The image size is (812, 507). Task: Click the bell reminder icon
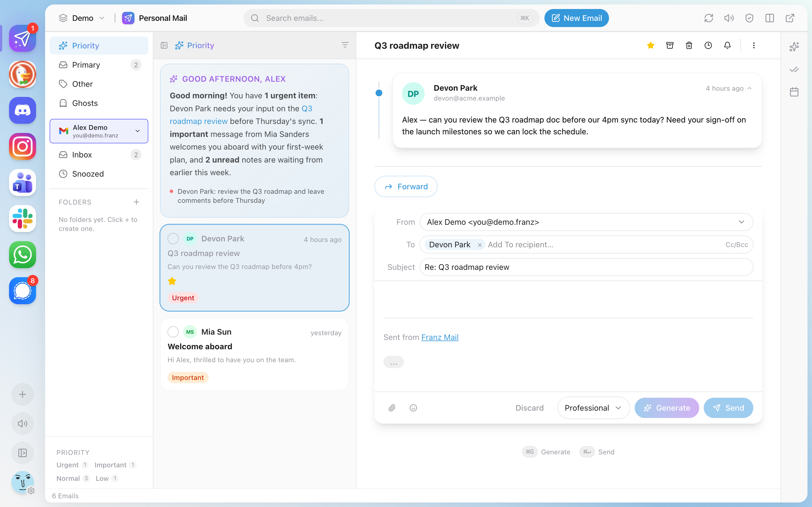point(727,45)
